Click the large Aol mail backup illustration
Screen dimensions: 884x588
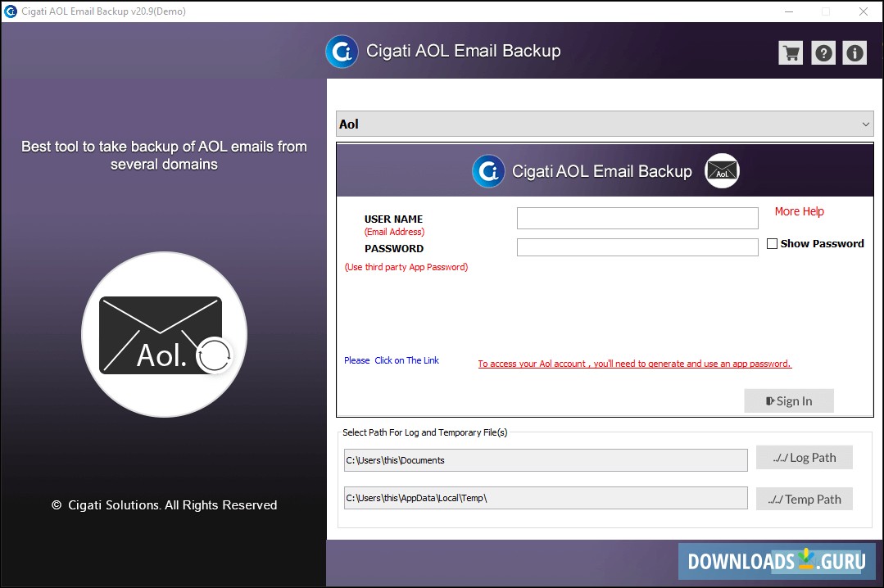click(x=164, y=334)
